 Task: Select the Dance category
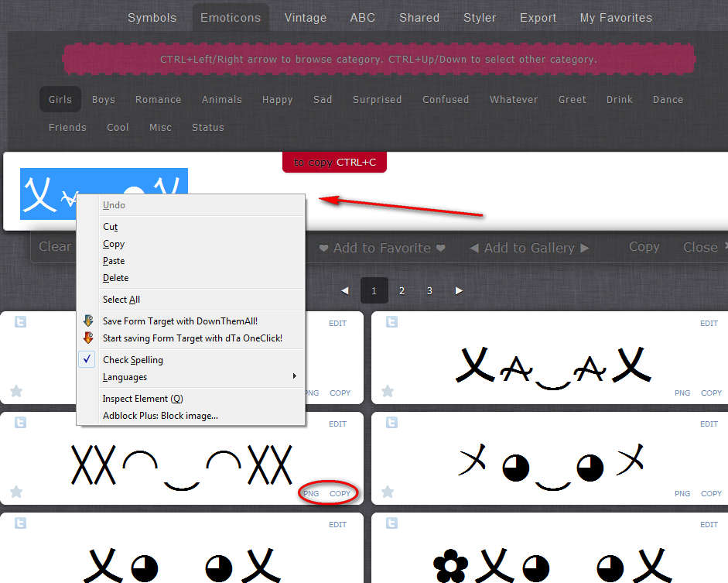pyautogui.click(x=668, y=99)
